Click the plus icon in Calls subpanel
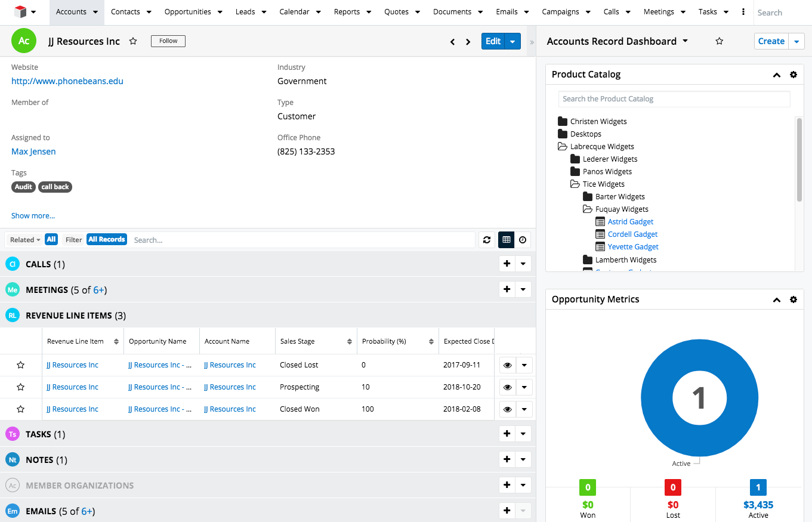The height and width of the screenshot is (522, 812). click(x=507, y=264)
